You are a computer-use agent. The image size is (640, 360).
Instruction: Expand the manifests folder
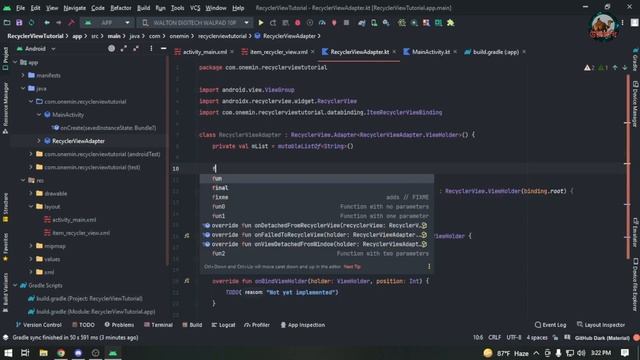pos(23,76)
